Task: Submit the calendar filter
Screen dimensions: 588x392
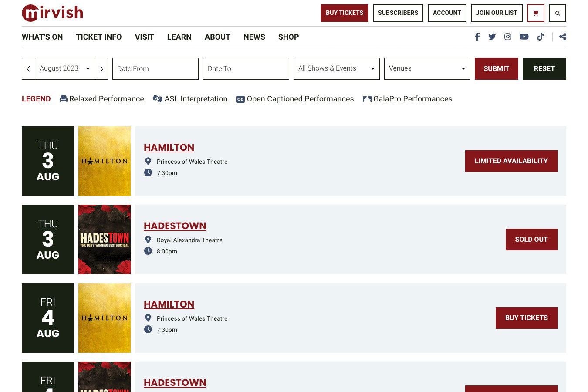Action: pyautogui.click(x=497, y=69)
